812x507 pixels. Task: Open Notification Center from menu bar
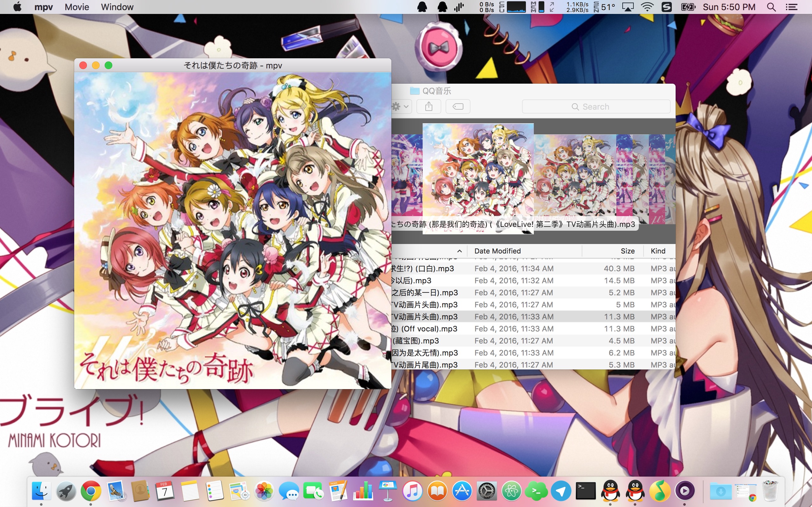point(791,7)
